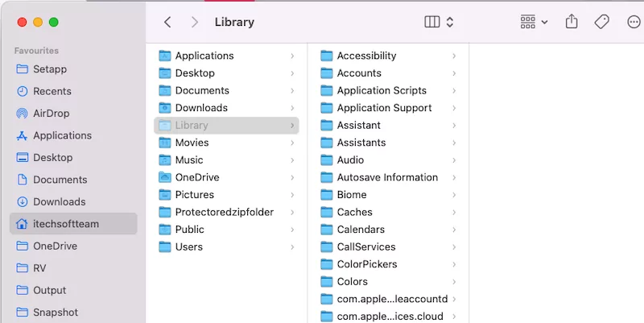644x323 pixels.
Task: Open the group-by grid dropdown
Action: pos(534,22)
